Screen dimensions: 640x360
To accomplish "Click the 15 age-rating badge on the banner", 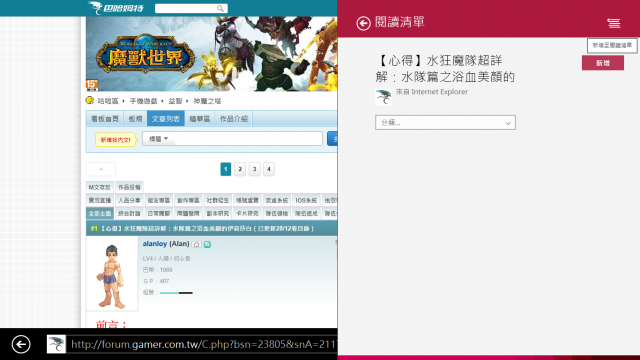I will click(x=91, y=85).
